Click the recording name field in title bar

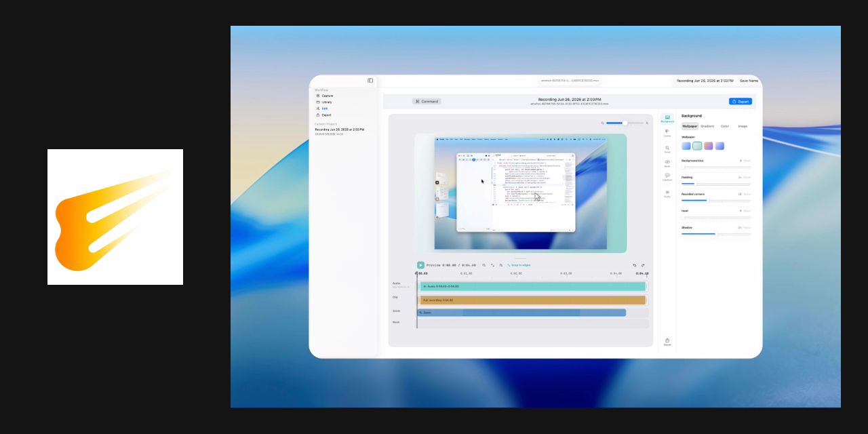[x=705, y=81]
